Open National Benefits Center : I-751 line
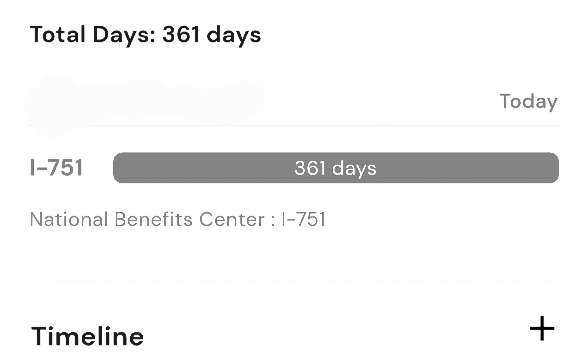This screenshot has height=364, width=588. tap(177, 219)
